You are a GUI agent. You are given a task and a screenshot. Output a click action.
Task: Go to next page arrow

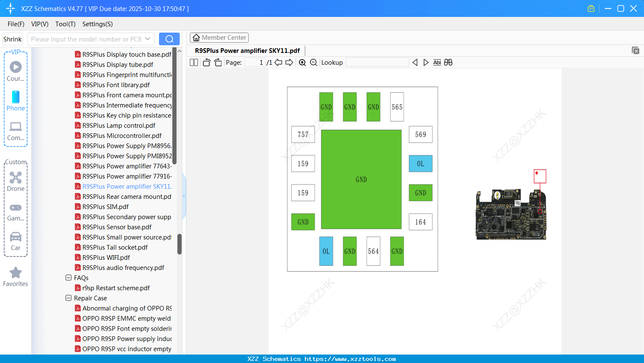(289, 63)
